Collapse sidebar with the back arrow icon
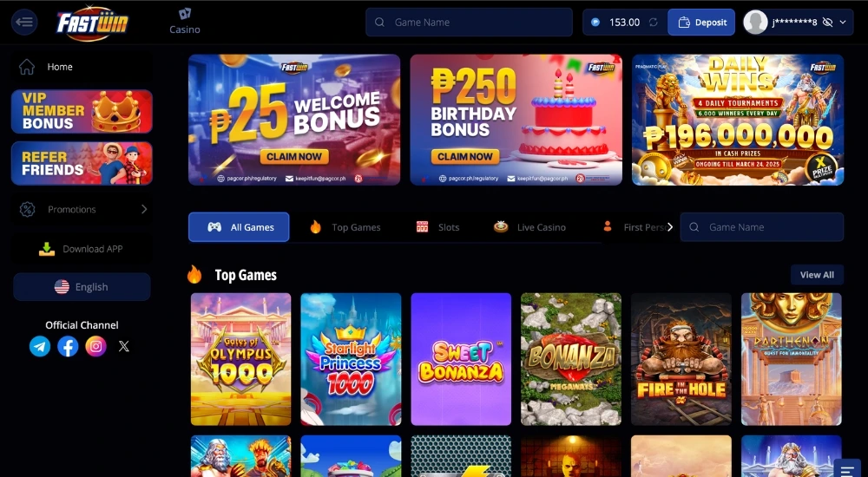 tap(24, 23)
